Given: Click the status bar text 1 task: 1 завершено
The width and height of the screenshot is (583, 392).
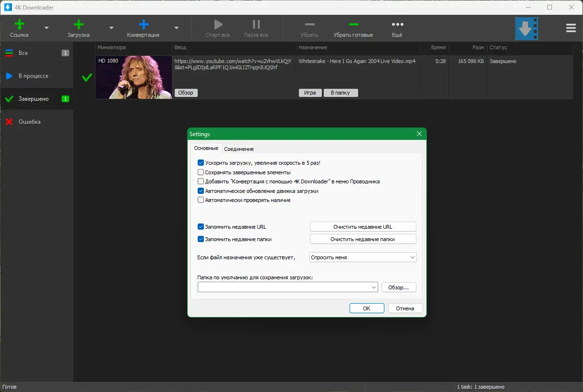Looking at the screenshot, I should (x=481, y=387).
